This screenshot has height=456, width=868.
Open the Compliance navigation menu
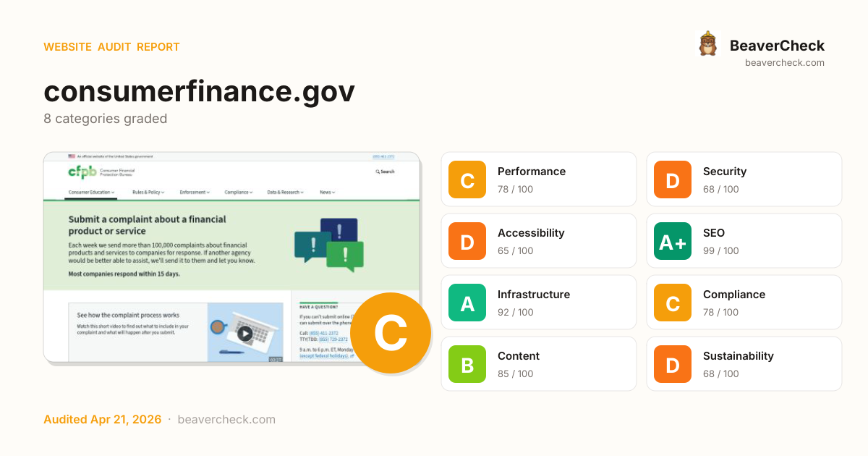(239, 193)
